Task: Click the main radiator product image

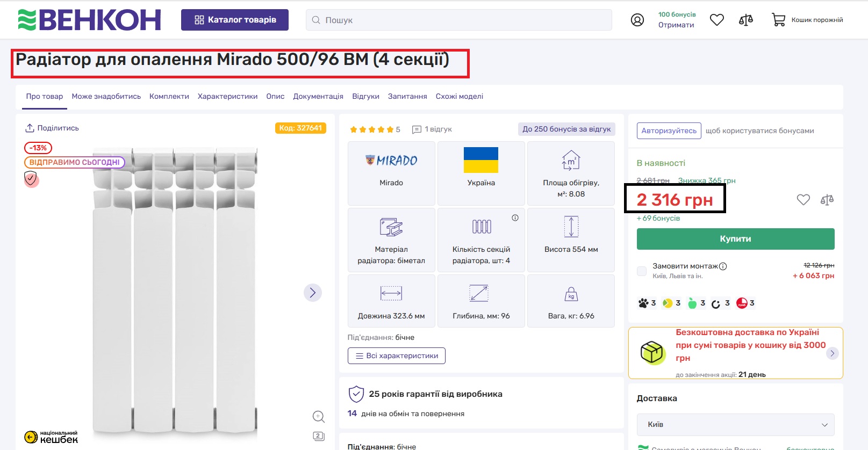Action: [175, 293]
